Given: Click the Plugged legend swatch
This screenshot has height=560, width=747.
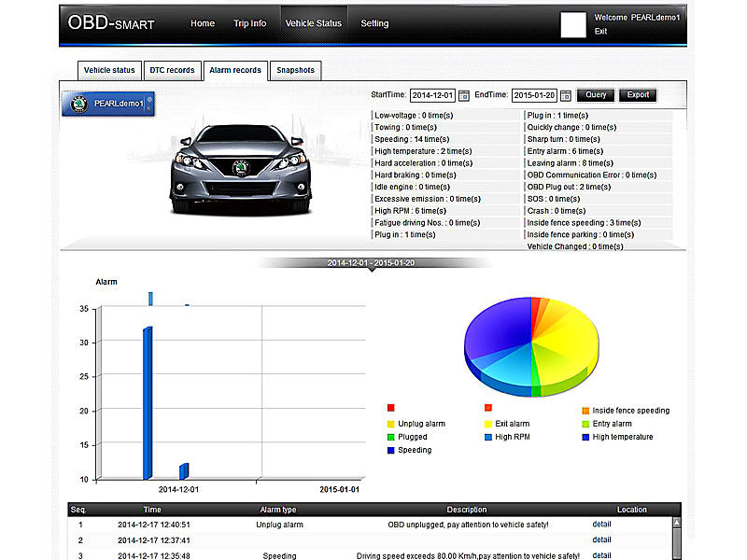Looking at the screenshot, I should coord(391,437).
